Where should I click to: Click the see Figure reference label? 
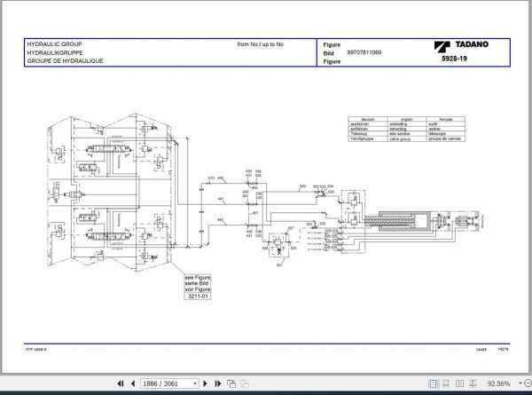click(x=198, y=278)
